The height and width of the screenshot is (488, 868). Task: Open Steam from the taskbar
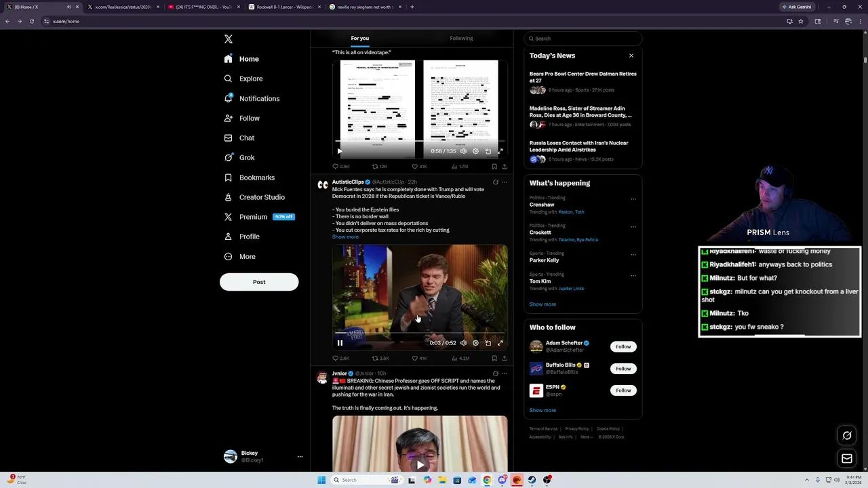[x=532, y=480]
